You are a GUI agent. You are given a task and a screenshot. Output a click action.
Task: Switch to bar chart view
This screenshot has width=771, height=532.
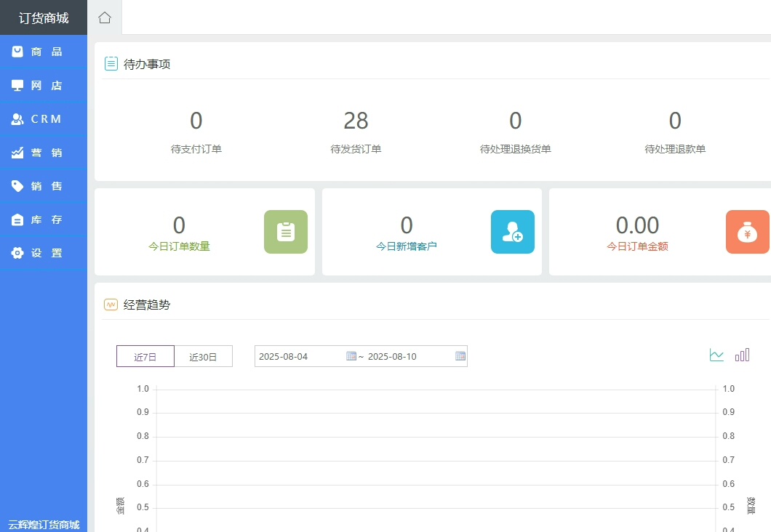pyautogui.click(x=742, y=355)
